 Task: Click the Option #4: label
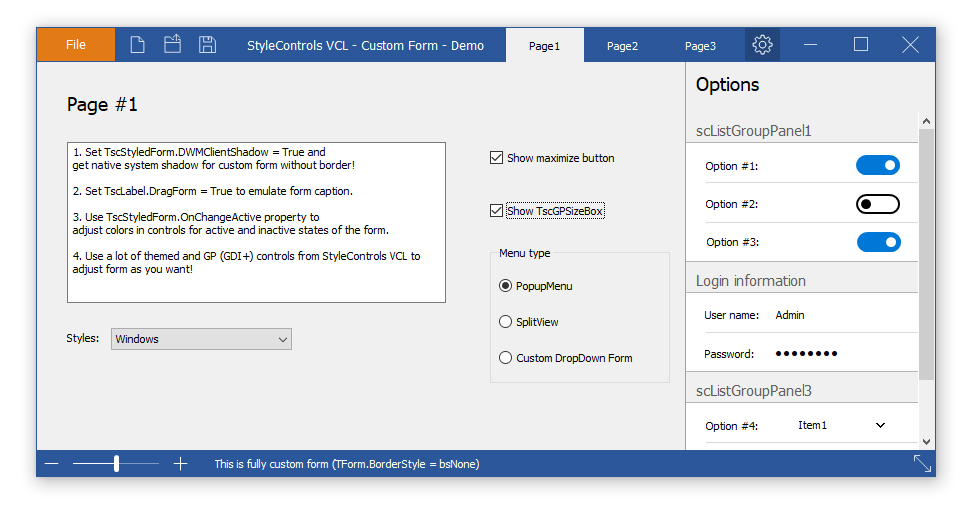(x=732, y=426)
